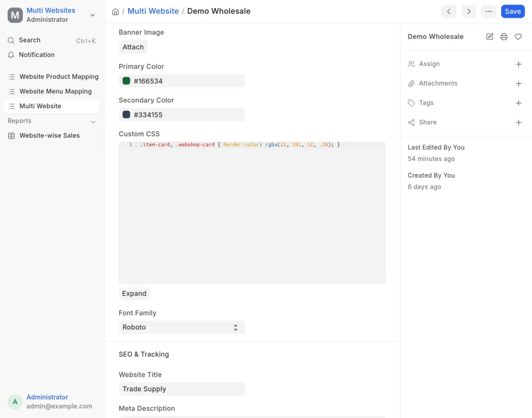Click the print icon in sidebar
Viewport: 532px width, 418px height.
point(504,37)
